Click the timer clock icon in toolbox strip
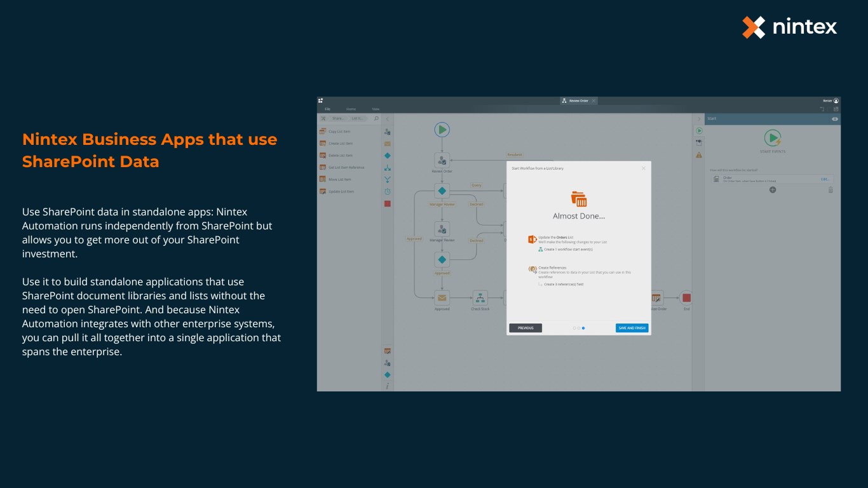The image size is (868, 488). coord(388,191)
